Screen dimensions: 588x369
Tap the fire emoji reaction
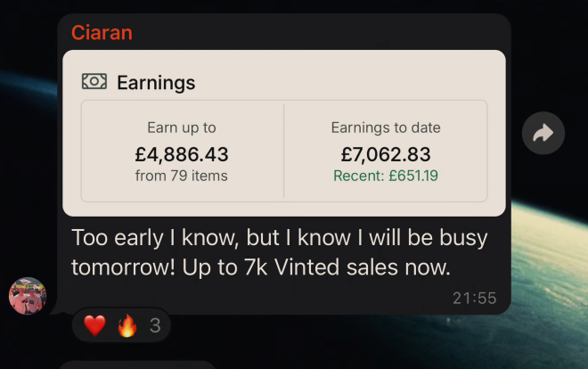pyautogui.click(x=127, y=325)
